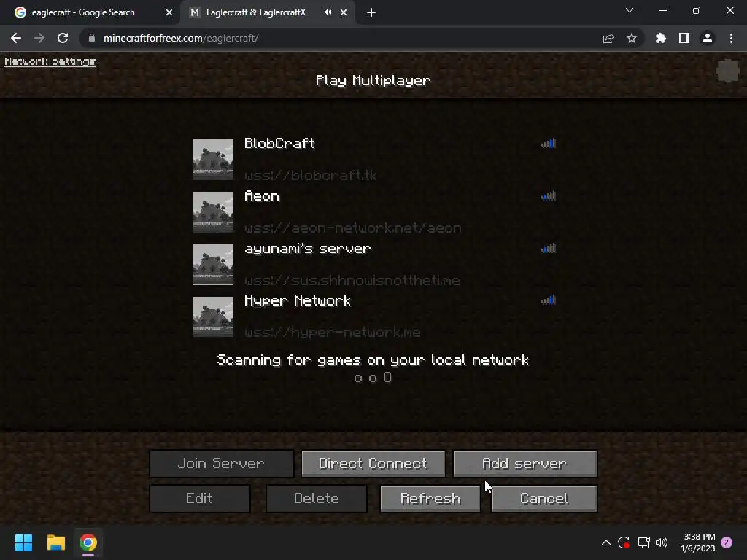Open the Windows Start menu
This screenshot has width=747, height=560.
pyautogui.click(x=24, y=542)
